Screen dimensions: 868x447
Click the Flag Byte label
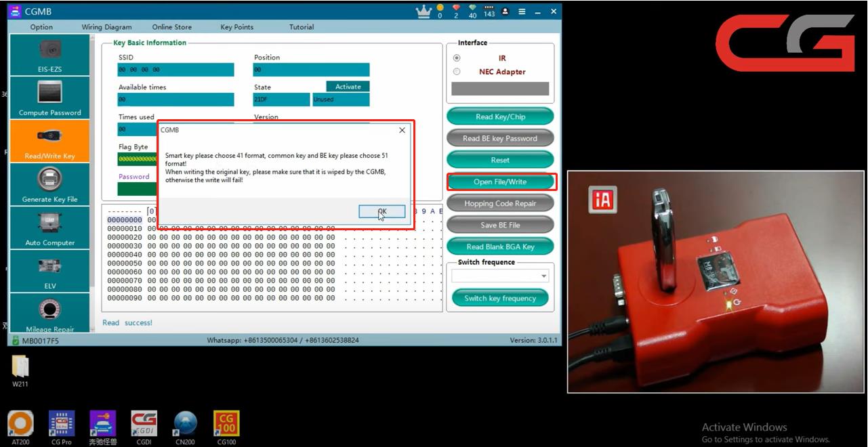[x=133, y=147]
